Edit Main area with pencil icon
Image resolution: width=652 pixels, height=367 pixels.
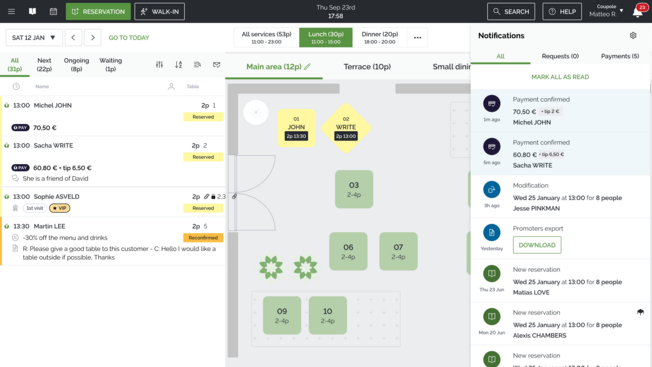pos(307,67)
